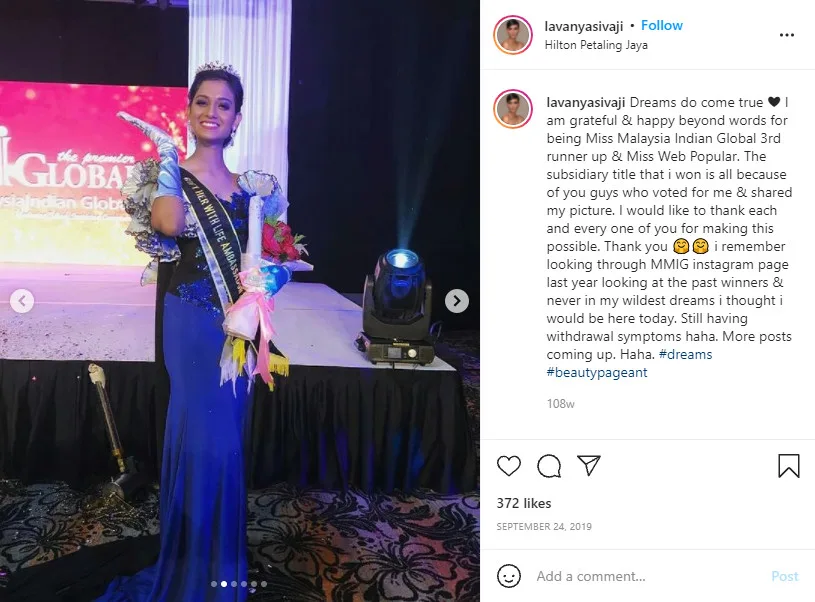Click caption profile avatar picture
Viewport: 815px width, 602px height.
(x=513, y=109)
